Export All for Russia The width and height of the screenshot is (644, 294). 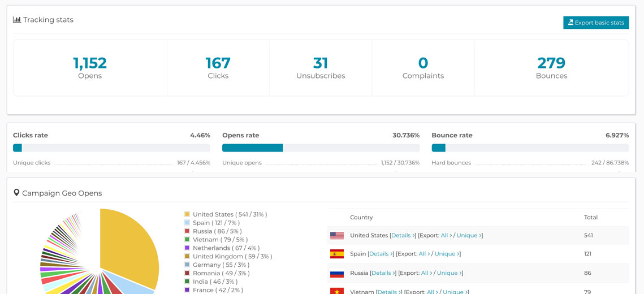point(427,273)
